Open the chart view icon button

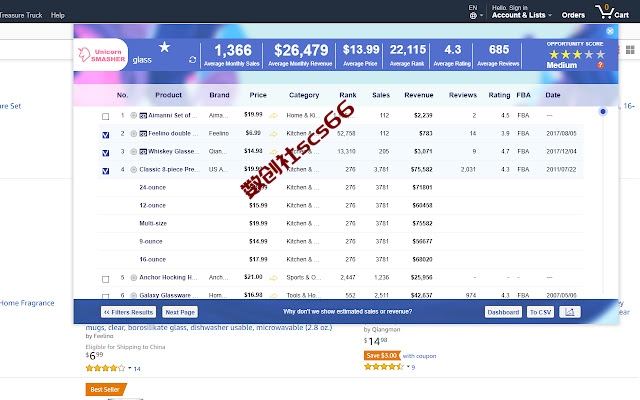coord(570,312)
